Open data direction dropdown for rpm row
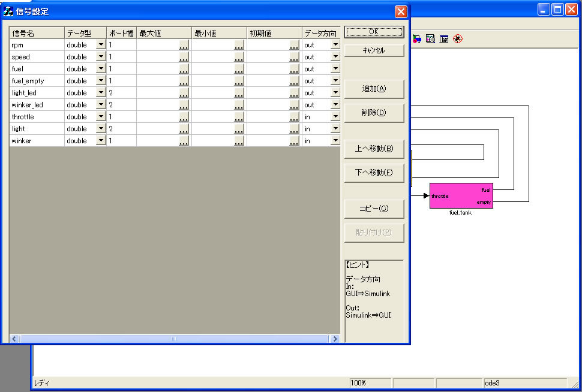Image resolution: width=582 pixels, height=392 pixels. click(x=335, y=45)
